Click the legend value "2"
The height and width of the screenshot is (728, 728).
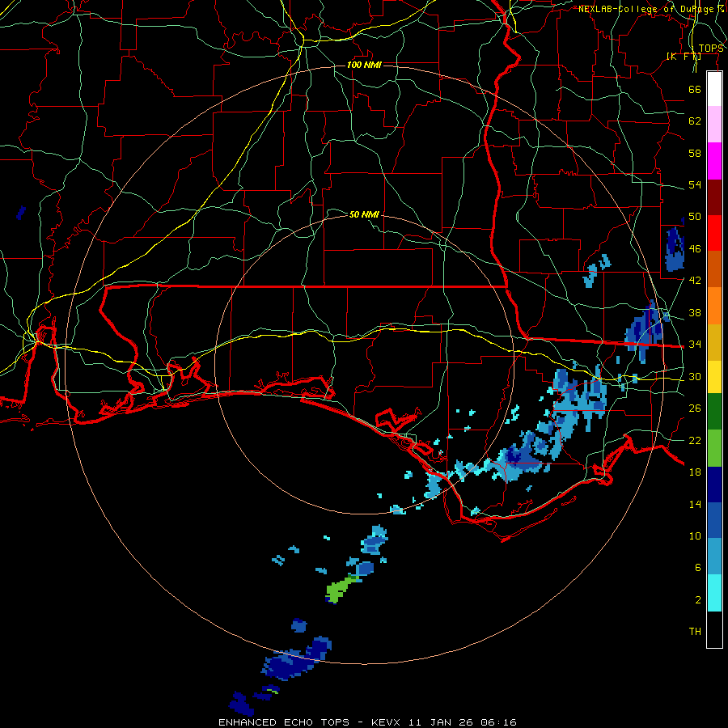tap(698, 600)
